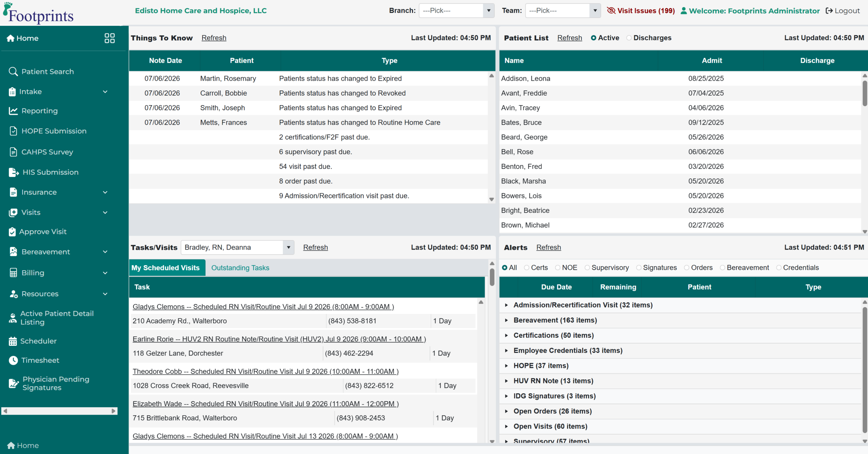Screen dimensions: 868x454
Task: Expand the Intake sidebar menu chevron
Action: coord(105,92)
